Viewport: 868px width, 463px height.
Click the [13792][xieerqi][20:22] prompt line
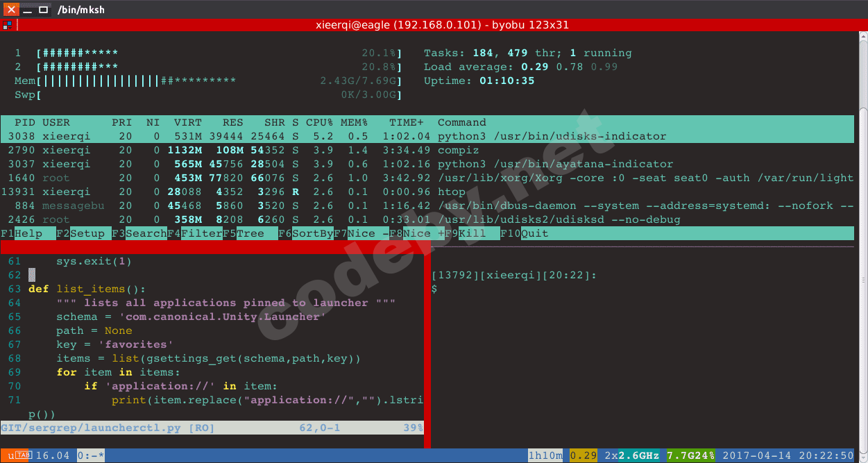(x=513, y=275)
